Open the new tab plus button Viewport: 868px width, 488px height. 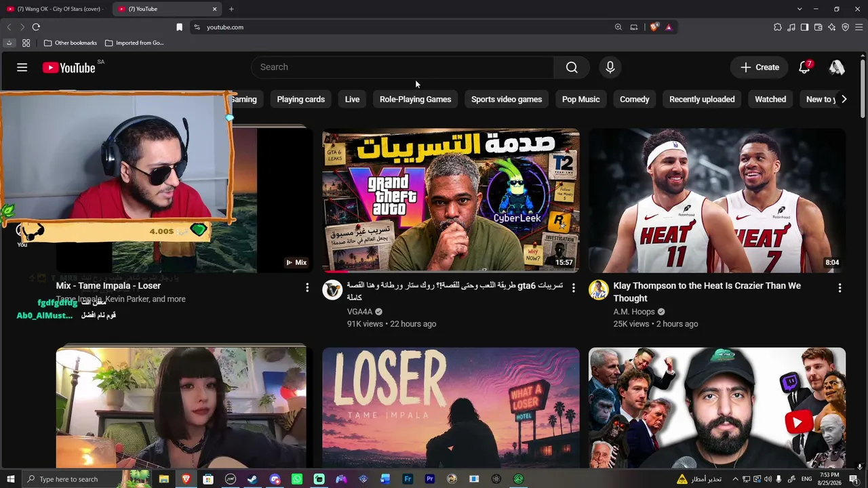click(231, 9)
